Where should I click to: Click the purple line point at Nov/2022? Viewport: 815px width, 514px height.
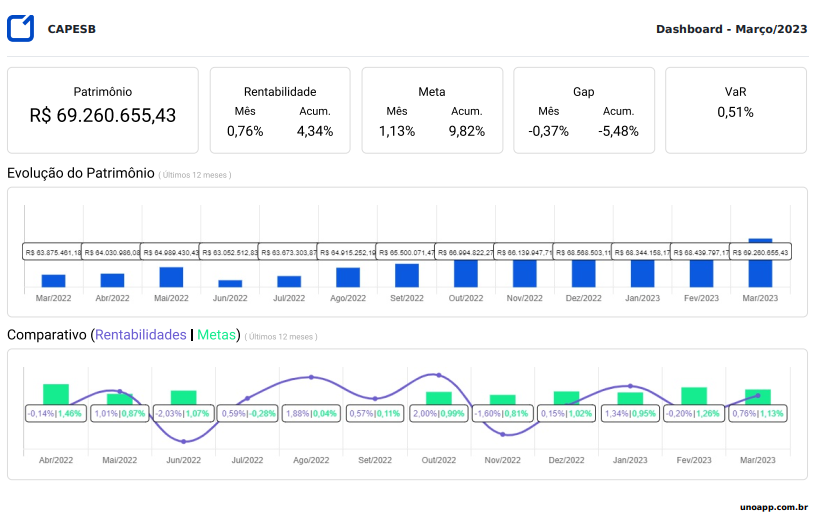503,434
